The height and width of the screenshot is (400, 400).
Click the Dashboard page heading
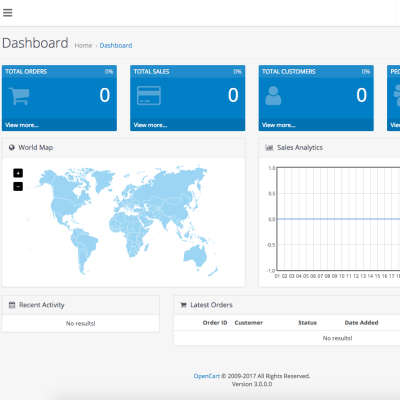[x=35, y=43]
